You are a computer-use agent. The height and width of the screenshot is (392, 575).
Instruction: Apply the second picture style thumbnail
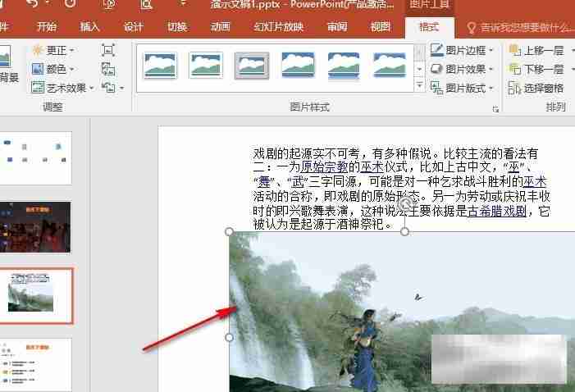(206, 66)
